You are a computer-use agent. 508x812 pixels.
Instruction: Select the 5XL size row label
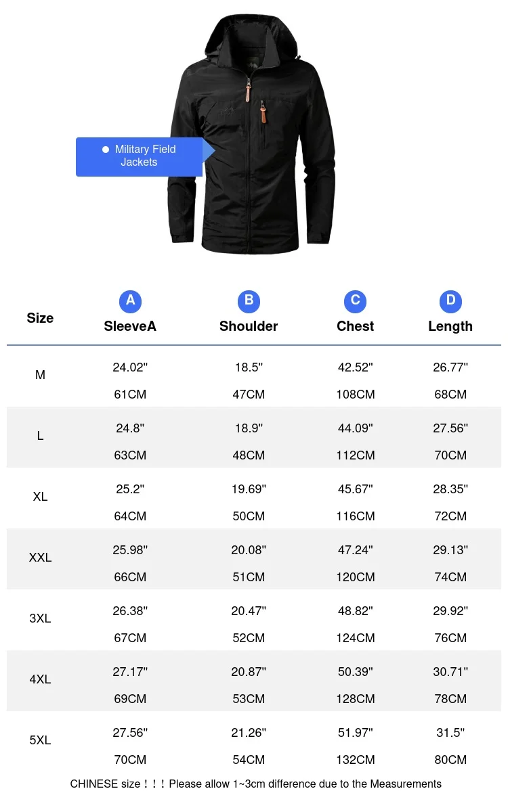[x=40, y=740]
